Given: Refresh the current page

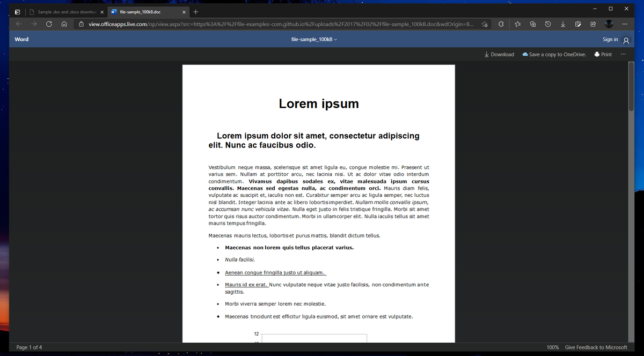Looking at the screenshot, I should point(49,24).
